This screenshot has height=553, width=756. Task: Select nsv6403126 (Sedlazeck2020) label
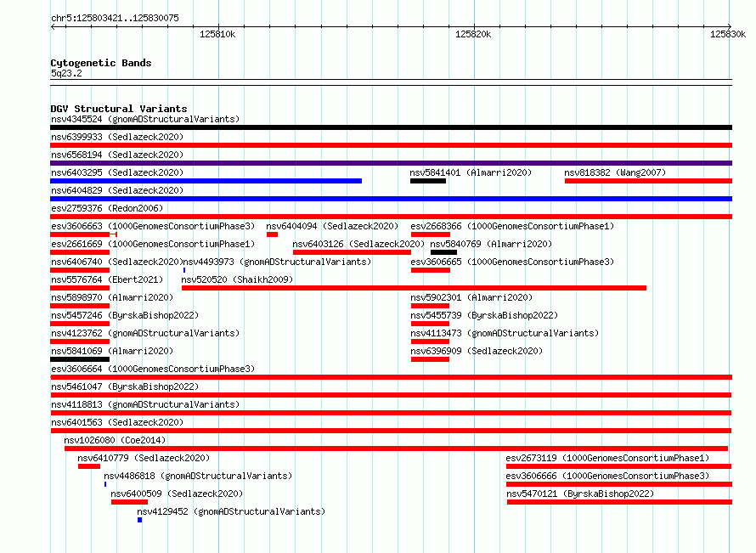tap(358, 244)
